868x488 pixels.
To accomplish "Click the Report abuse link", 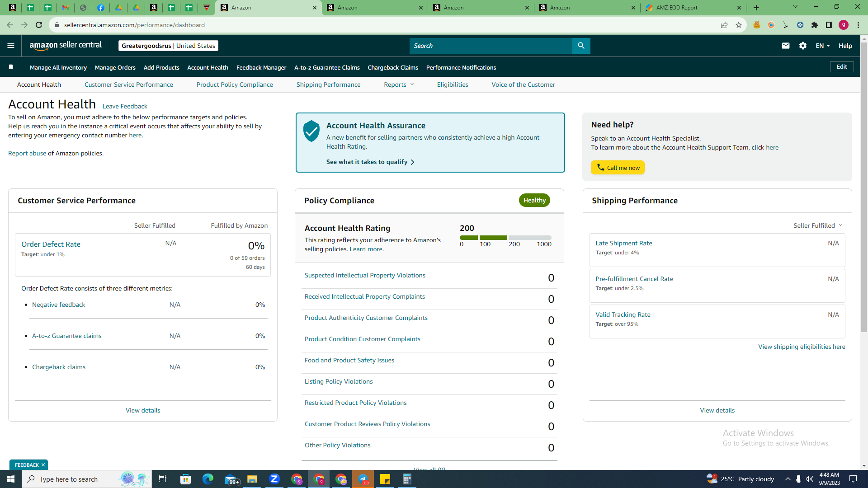I will 27,153.
